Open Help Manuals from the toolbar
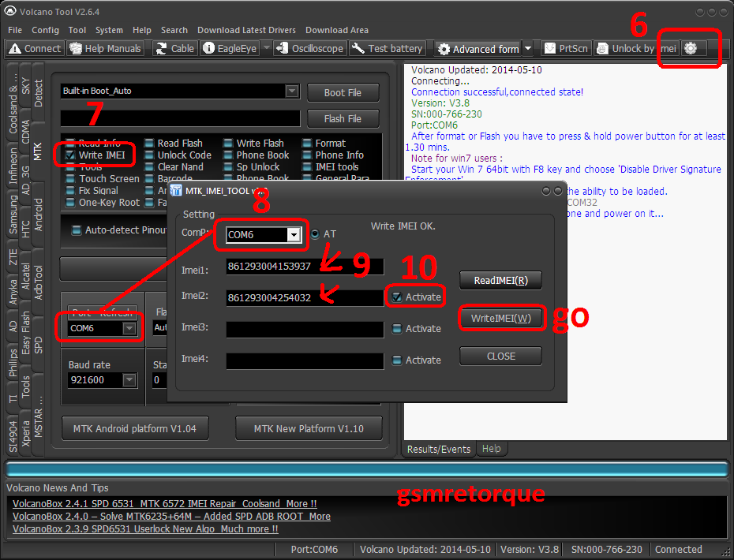The height and width of the screenshot is (560, 734). pyautogui.click(x=105, y=48)
